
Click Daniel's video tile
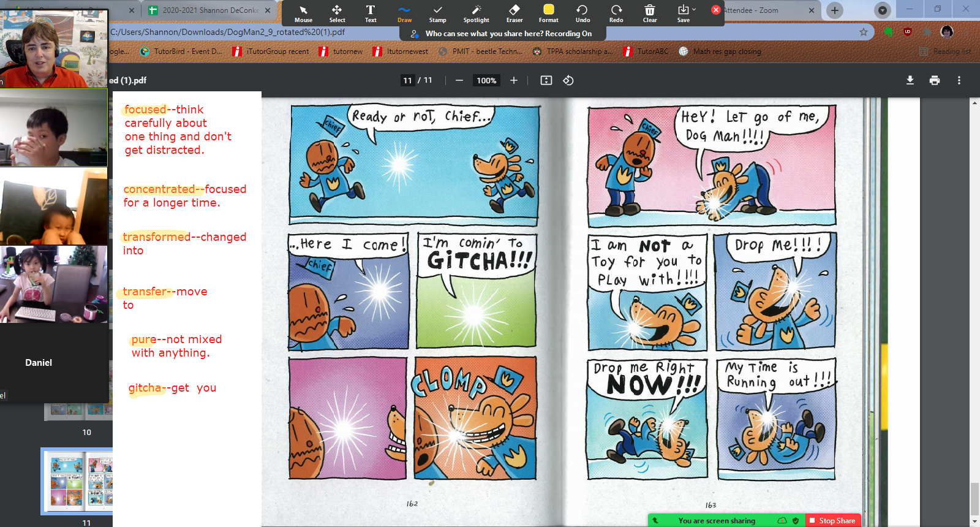click(54, 362)
